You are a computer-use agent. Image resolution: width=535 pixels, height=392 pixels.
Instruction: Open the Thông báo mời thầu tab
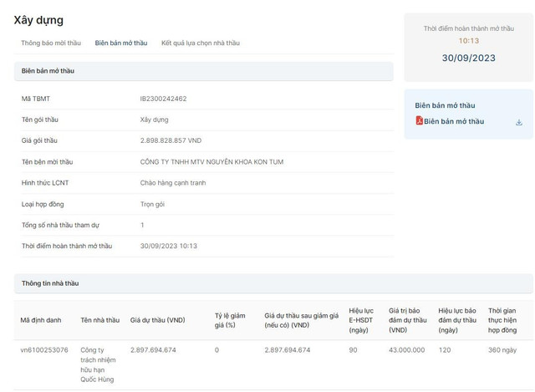(51, 43)
